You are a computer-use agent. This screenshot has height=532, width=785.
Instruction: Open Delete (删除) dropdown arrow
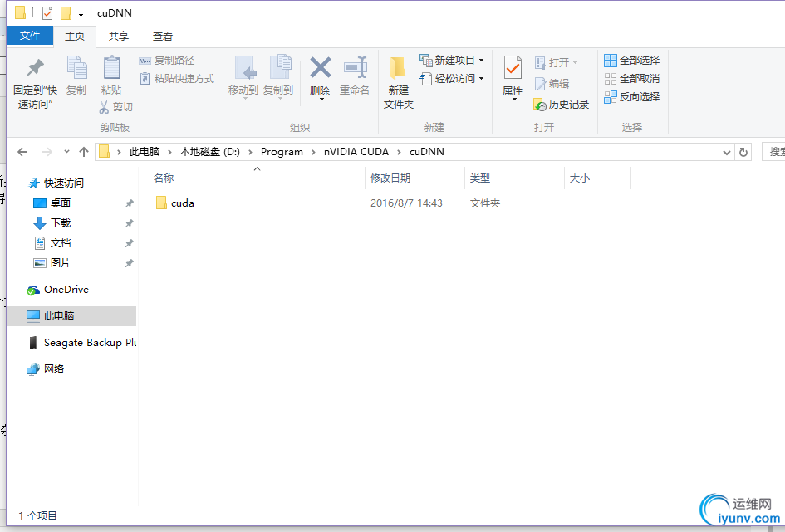(321, 99)
